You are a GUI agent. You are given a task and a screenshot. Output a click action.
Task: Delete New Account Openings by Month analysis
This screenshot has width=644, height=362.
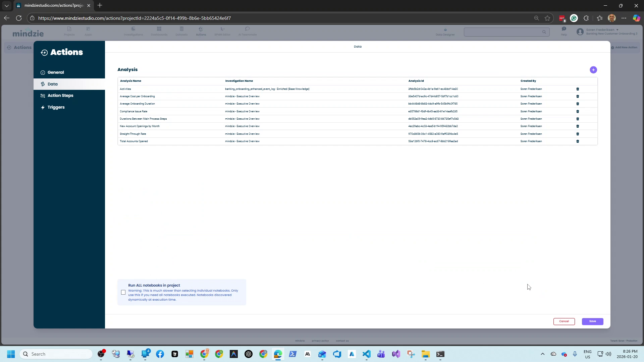point(578,126)
